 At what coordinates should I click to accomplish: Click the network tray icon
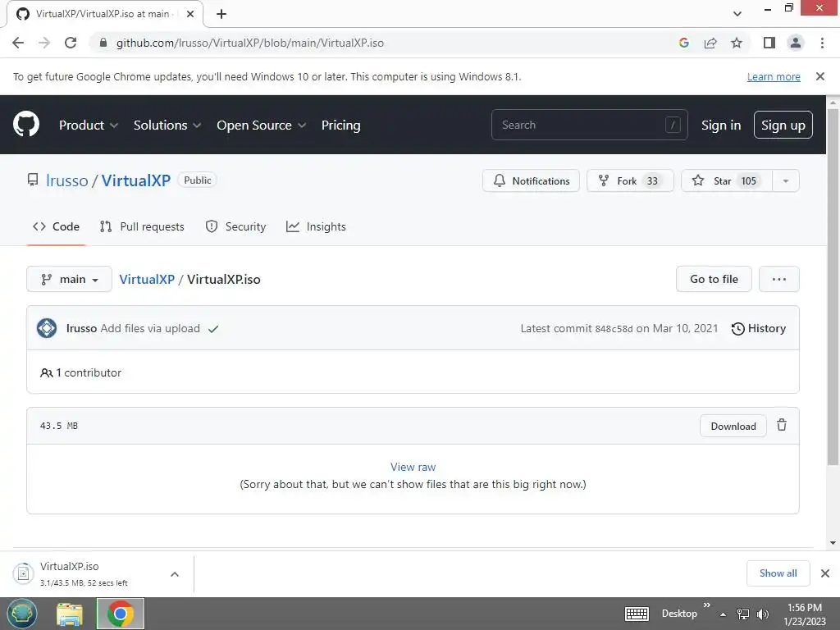tap(743, 614)
